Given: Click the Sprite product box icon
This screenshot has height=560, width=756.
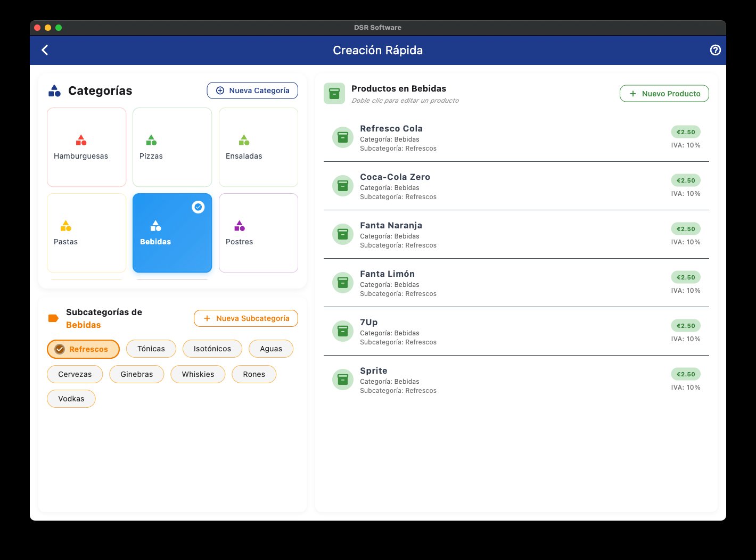Looking at the screenshot, I should (x=343, y=380).
